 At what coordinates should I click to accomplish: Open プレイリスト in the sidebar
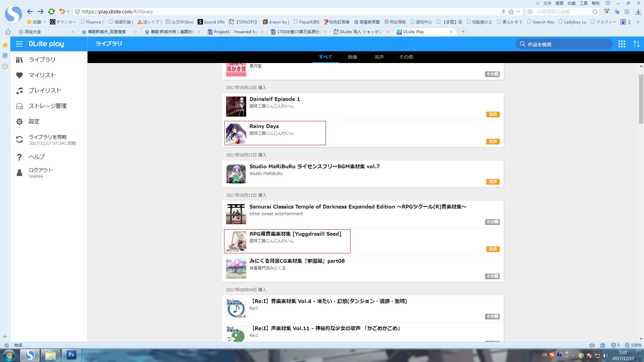(x=49, y=90)
